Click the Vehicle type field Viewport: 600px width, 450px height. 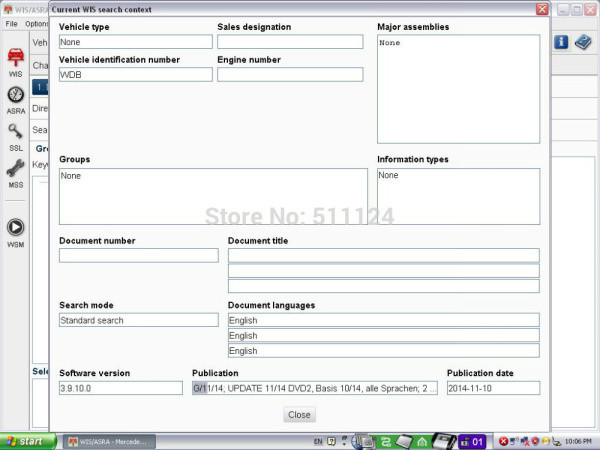(x=136, y=42)
